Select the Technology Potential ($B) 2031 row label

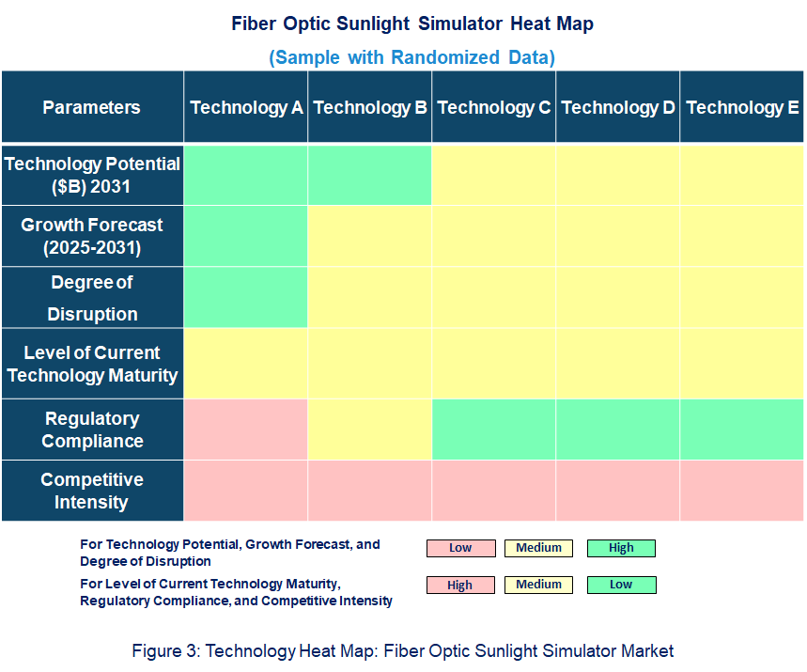click(x=92, y=175)
